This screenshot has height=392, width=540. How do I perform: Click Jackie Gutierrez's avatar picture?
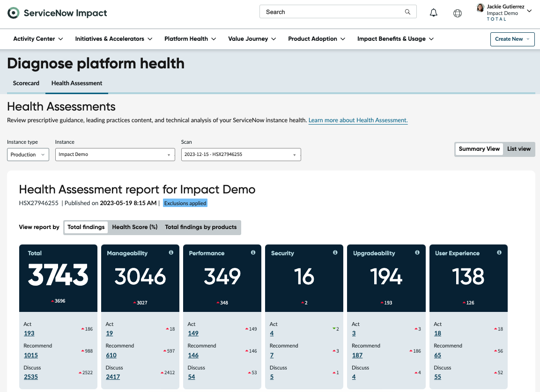point(480,7)
